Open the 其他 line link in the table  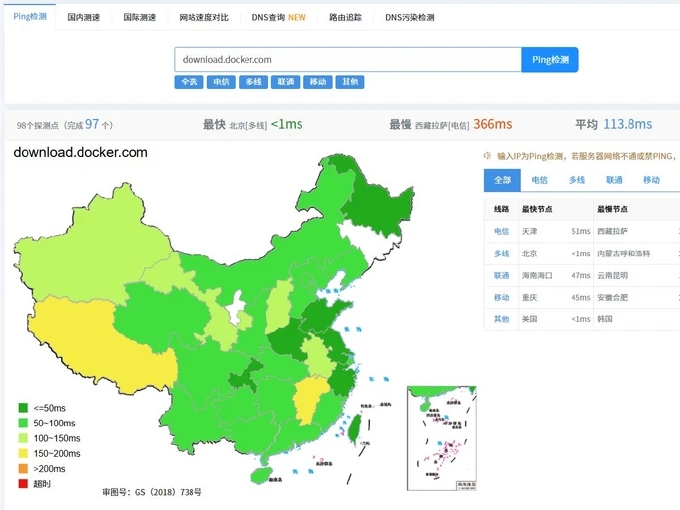501,319
